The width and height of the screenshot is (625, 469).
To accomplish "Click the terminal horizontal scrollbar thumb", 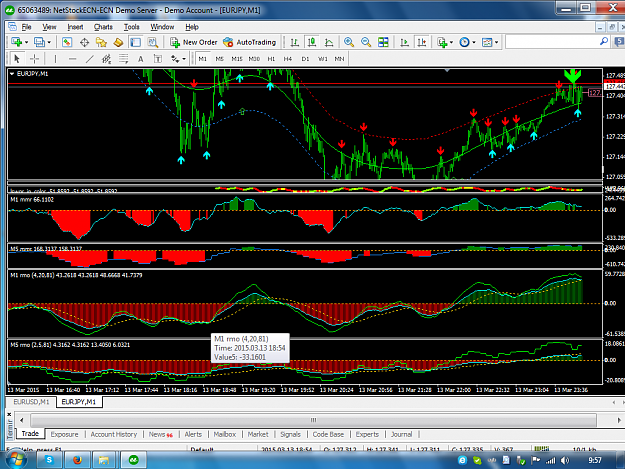I will tap(313, 420).
